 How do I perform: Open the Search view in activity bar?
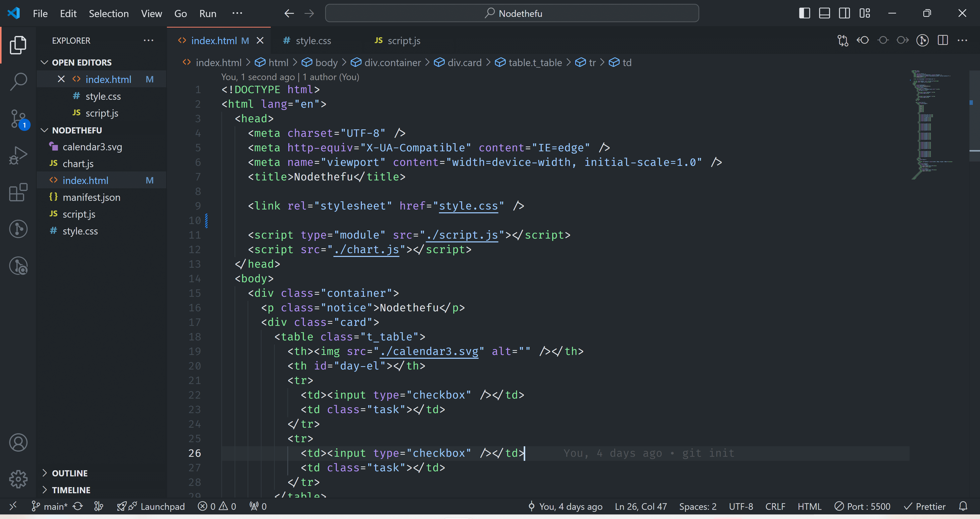18,81
